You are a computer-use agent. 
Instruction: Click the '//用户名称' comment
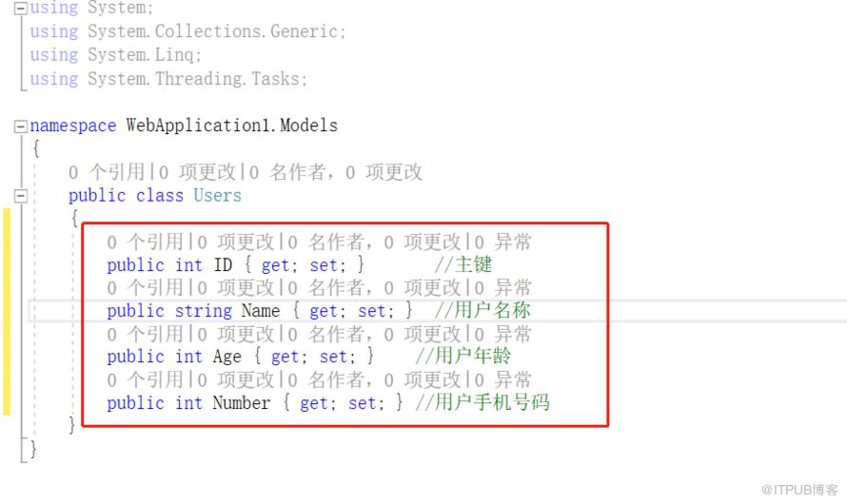tap(483, 310)
